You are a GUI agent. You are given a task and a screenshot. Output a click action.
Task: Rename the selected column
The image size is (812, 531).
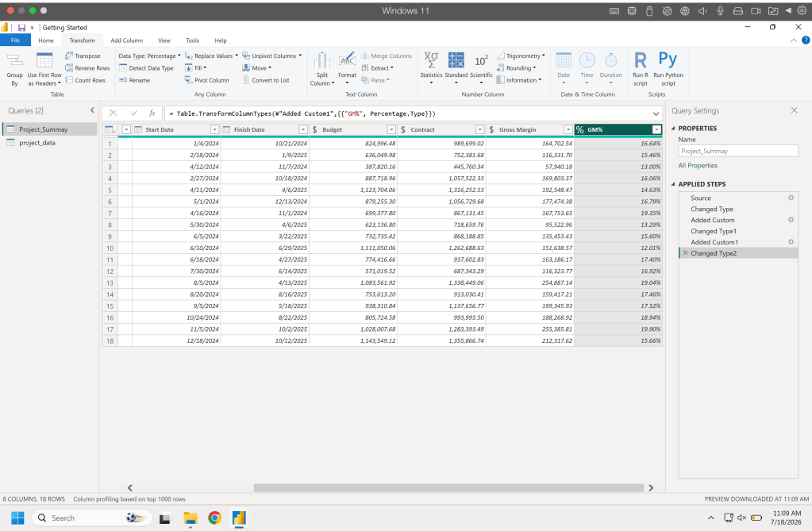135,80
